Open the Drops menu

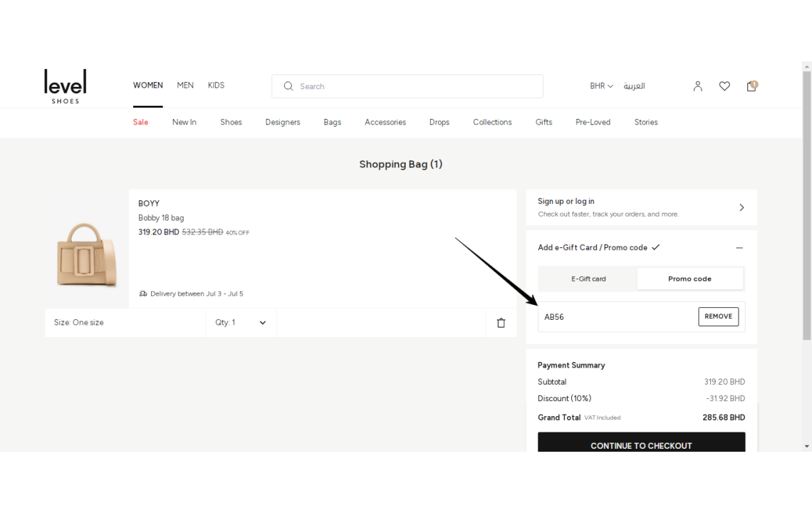click(x=439, y=123)
